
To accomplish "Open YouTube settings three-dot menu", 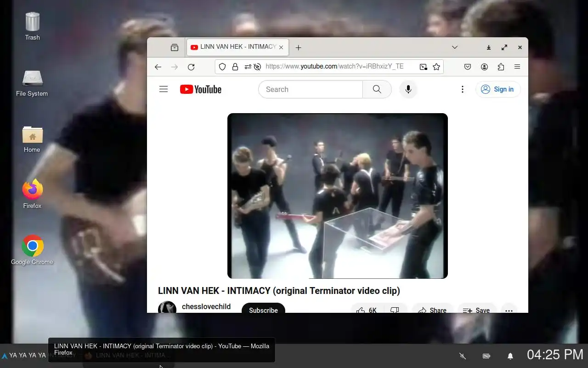I will click(463, 89).
